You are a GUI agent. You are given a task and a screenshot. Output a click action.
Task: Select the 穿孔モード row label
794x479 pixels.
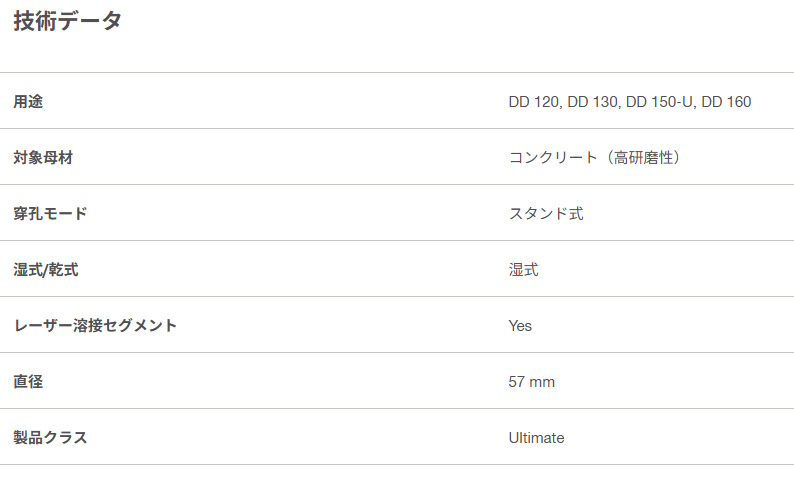coord(50,213)
